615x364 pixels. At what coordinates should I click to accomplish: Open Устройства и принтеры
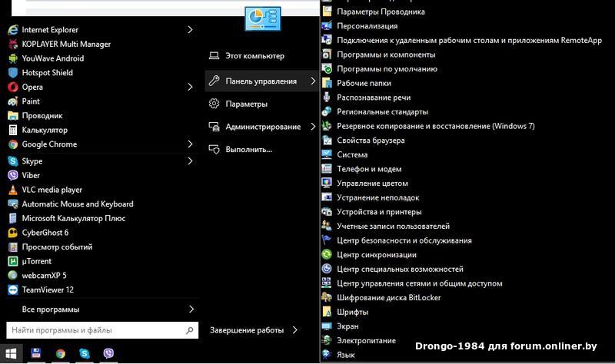point(379,212)
